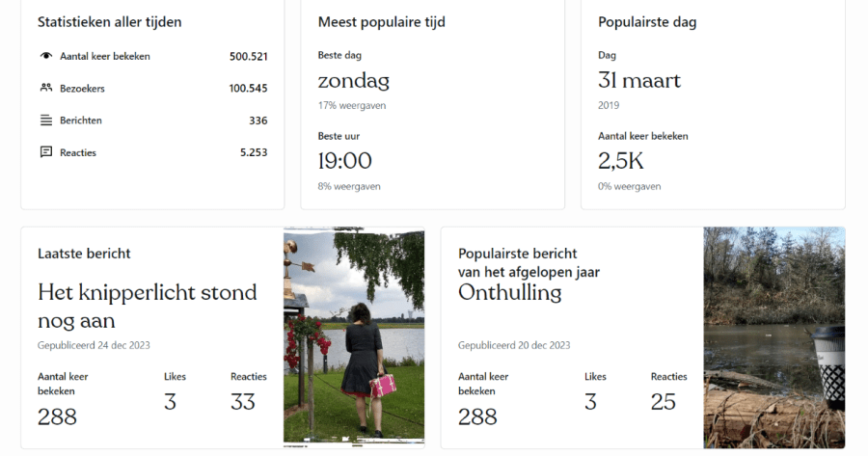Click the eye icon beside Aantal keer bekeken
Image resolution: width=868 pixels, height=456 pixels.
pyautogui.click(x=45, y=56)
